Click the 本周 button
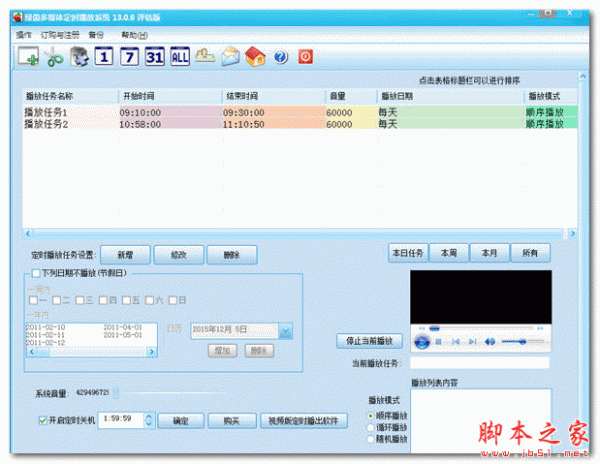Screen dimensions: 600x464 pos(448,253)
